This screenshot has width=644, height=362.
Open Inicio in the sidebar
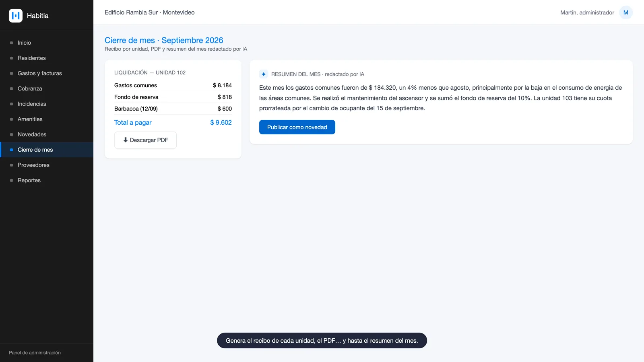coord(47,43)
